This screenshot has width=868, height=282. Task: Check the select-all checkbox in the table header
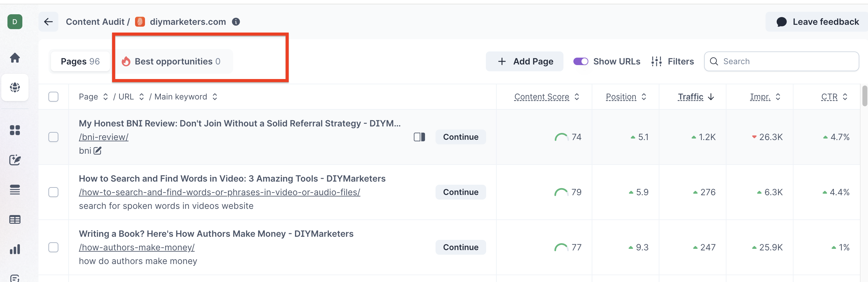[x=54, y=97]
